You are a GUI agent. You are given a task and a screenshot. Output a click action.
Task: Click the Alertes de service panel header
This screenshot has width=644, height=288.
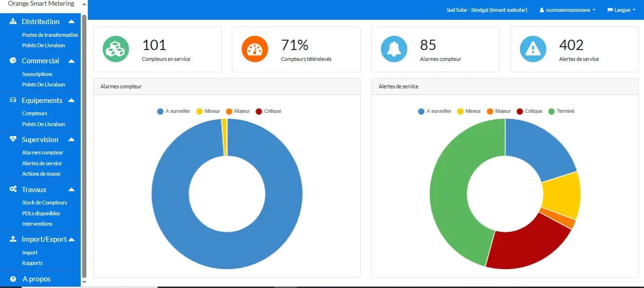(x=505, y=86)
